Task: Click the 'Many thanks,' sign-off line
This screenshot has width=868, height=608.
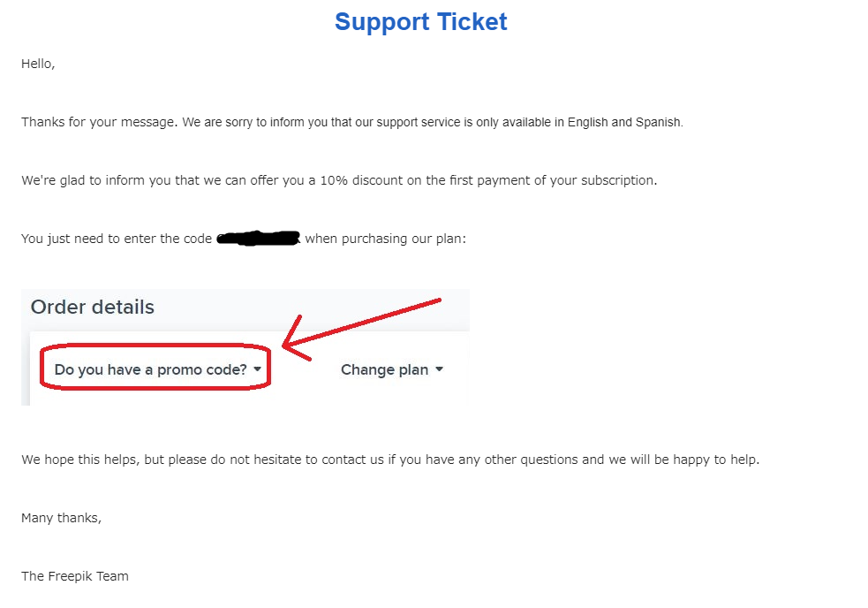Action: coord(62,518)
